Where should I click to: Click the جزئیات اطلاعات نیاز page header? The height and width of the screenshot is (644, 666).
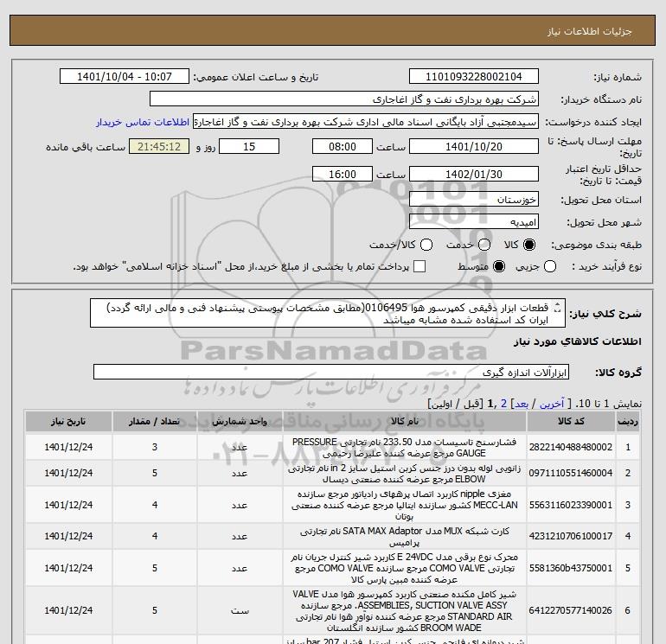(590, 31)
